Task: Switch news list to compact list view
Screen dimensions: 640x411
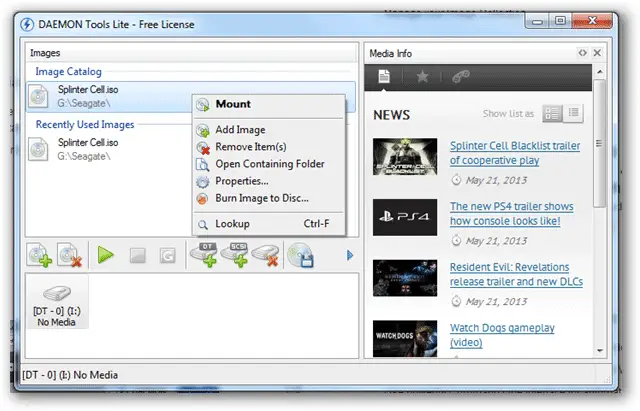Action: [573, 113]
